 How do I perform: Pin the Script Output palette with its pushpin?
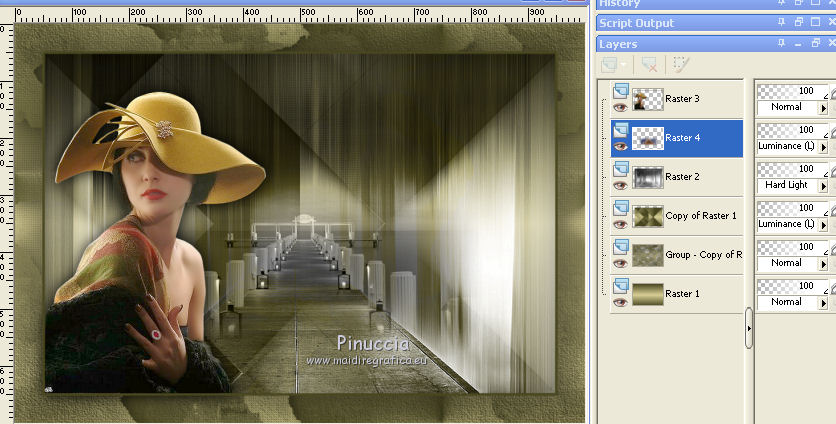tap(781, 22)
